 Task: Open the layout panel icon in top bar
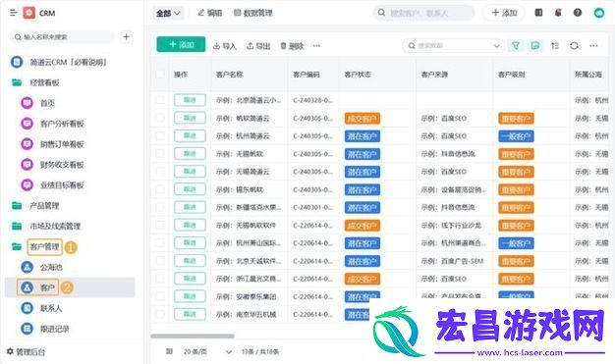point(538,13)
